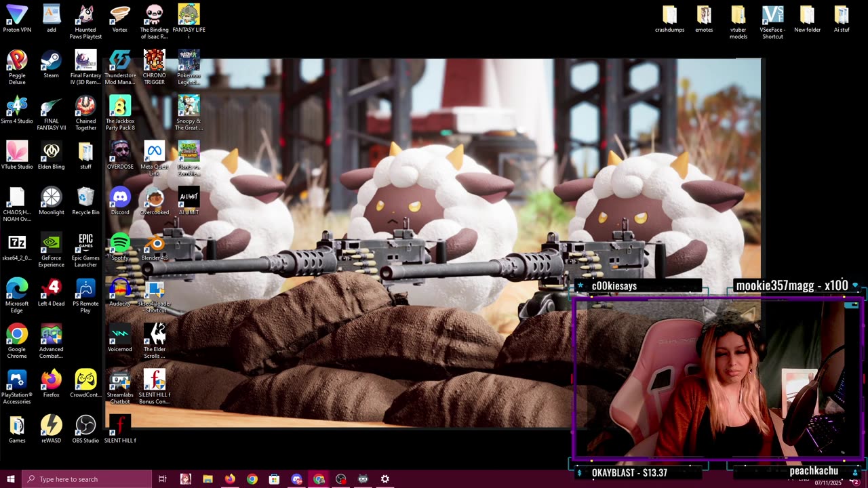This screenshot has height=488, width=868.
Task: Open File Explorer from the taskbar
Action: click(208, 479)
